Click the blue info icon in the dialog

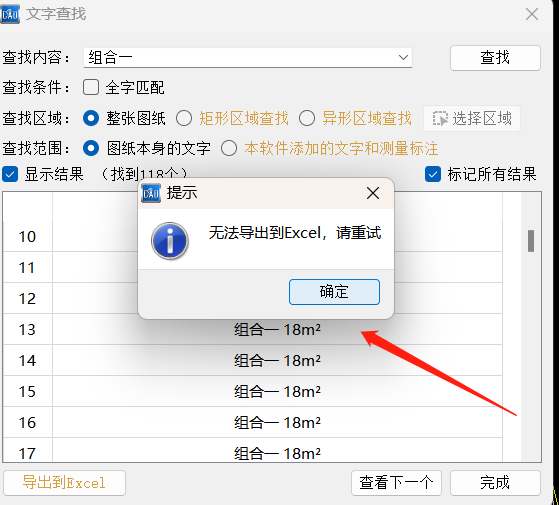click(170, 241)
